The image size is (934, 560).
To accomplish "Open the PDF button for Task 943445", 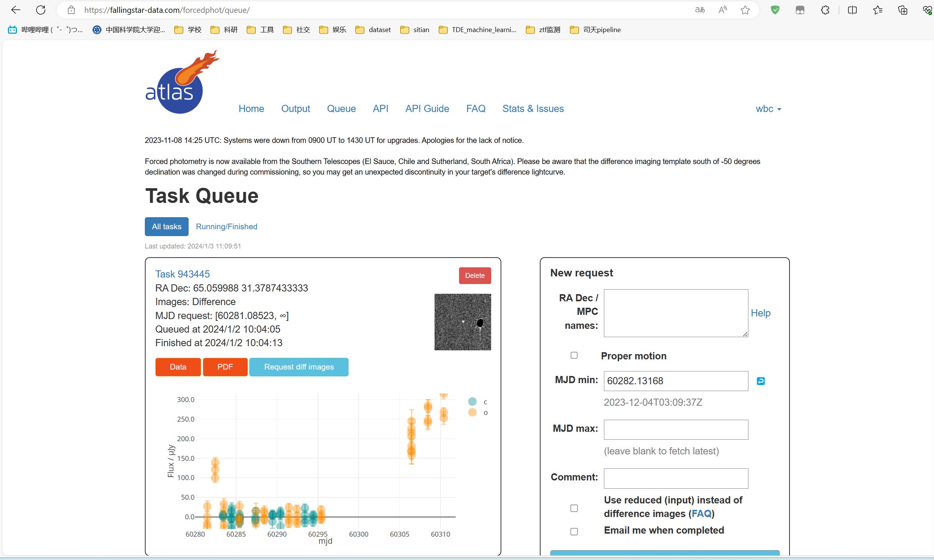I will coord(225,367).
